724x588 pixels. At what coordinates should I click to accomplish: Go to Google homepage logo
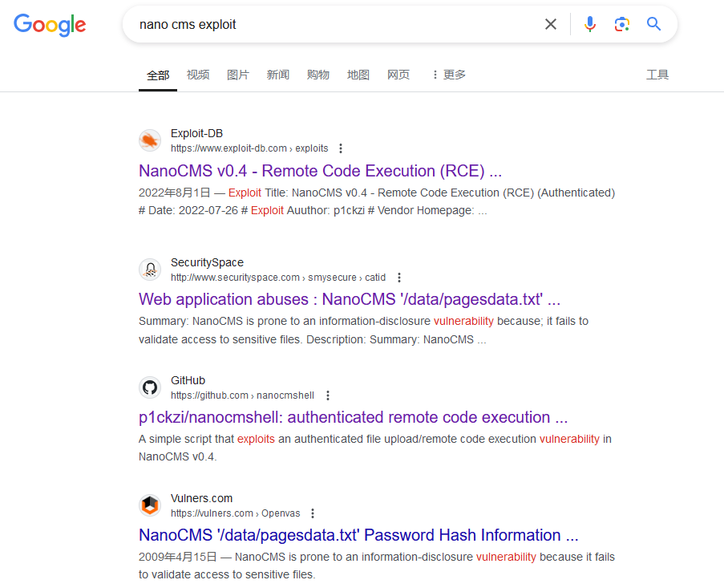click(x=50, y=25)
